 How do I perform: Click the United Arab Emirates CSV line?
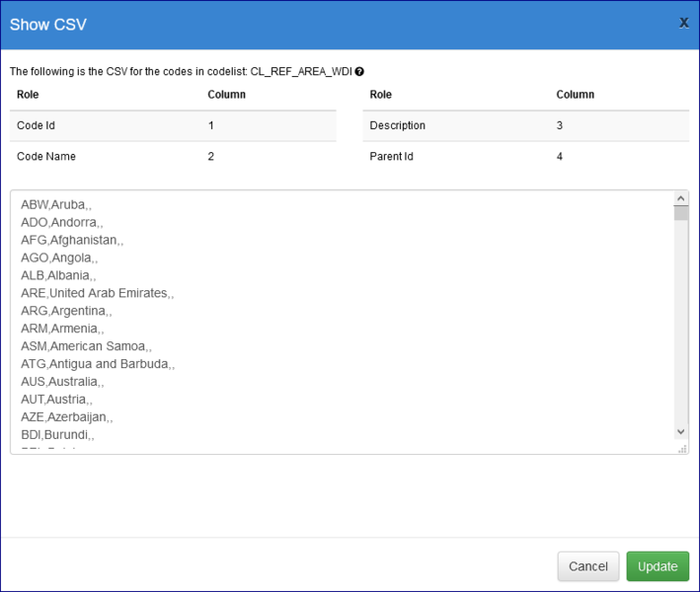coord(97,293)
